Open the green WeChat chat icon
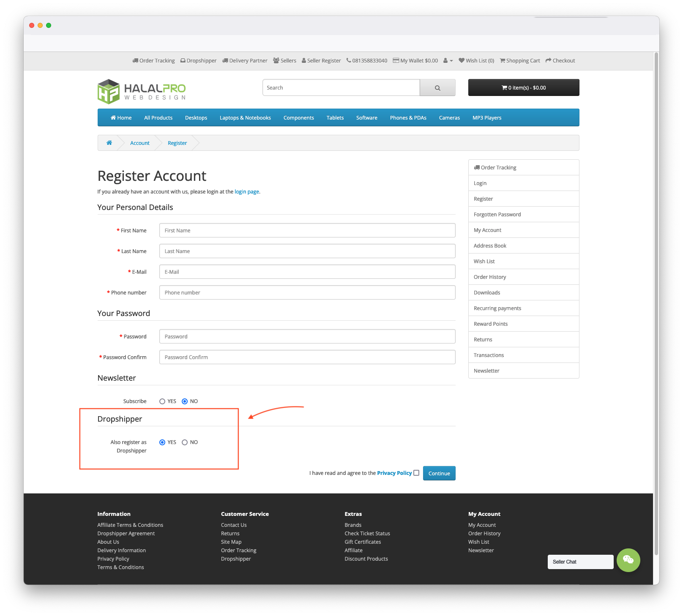The width and height of the screenshot is (683, 616). click(x=628, y=561)
